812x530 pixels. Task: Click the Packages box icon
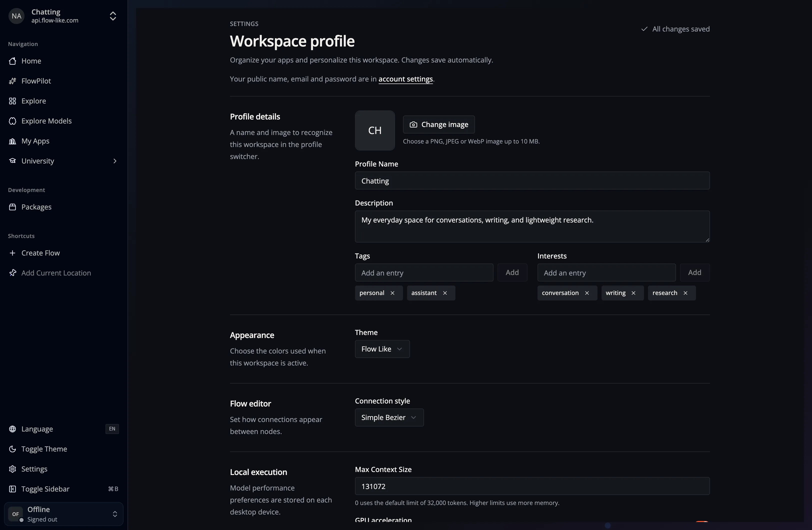pyautogui.click(x=12, y=207)
